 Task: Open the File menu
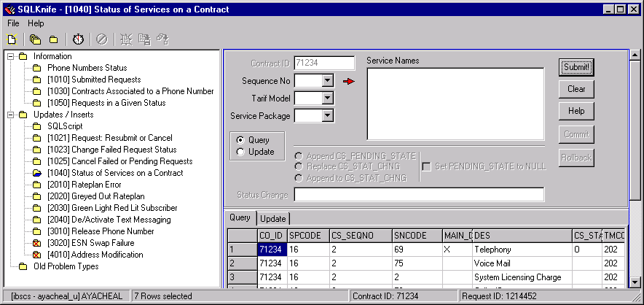[x=14, y=23]
